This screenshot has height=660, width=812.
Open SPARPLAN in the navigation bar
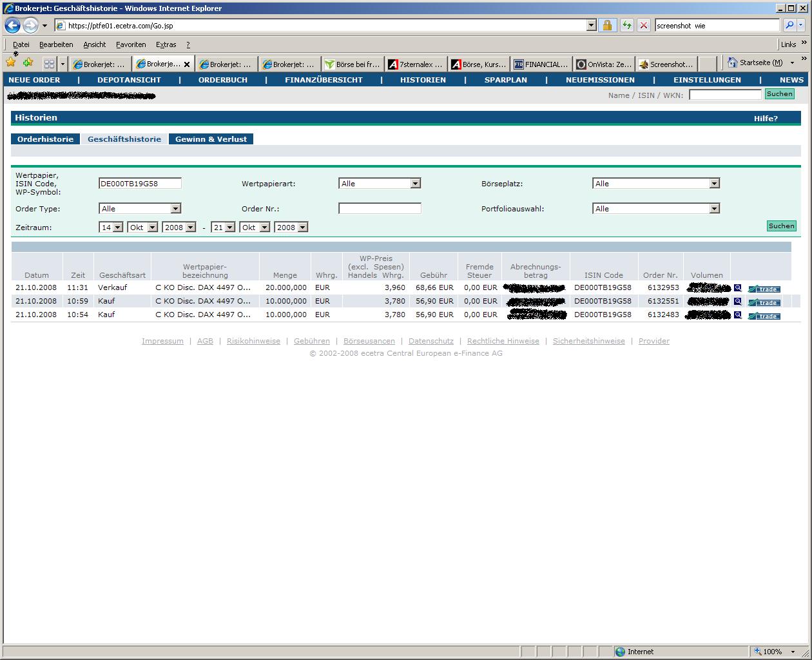506,80
